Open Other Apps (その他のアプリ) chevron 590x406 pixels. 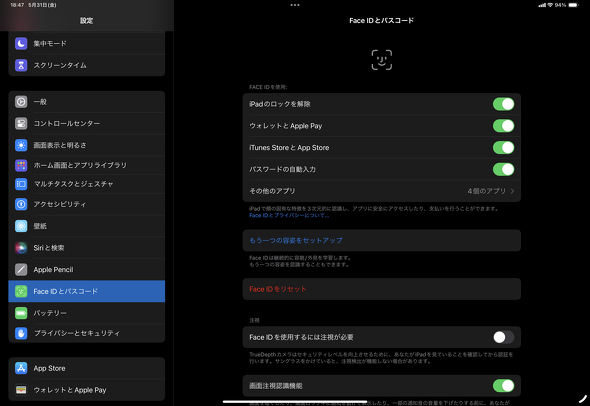[512, 191]
